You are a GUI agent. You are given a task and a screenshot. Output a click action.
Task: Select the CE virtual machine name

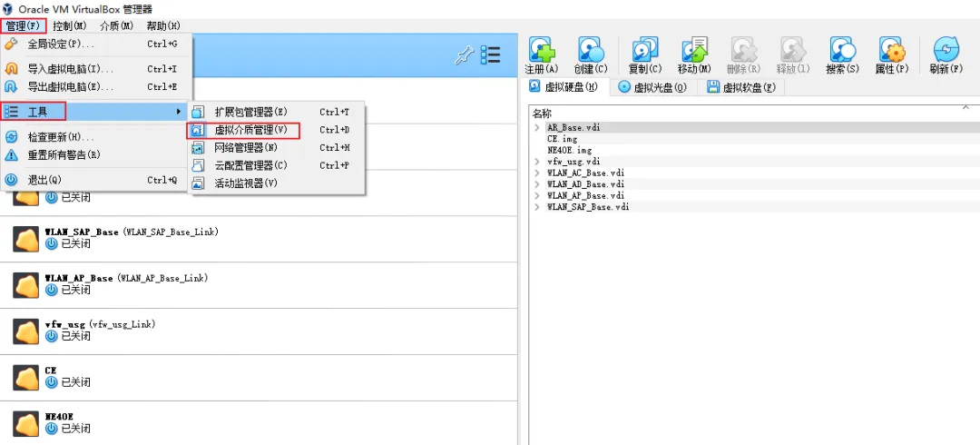coord(51,371)
